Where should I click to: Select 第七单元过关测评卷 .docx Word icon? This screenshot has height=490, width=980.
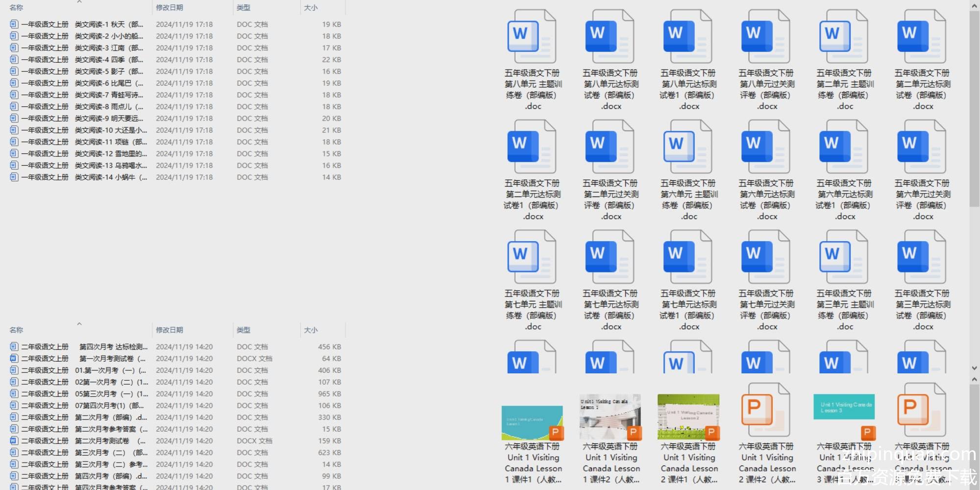tap(766, 257)
